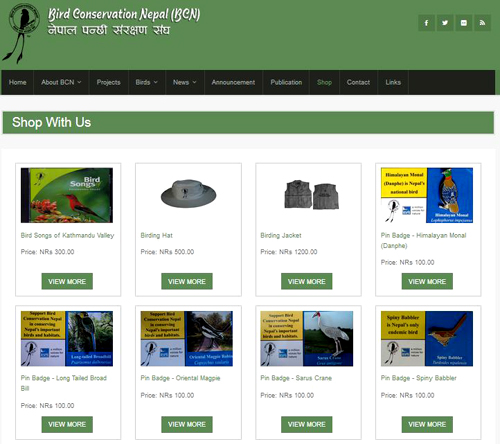View more about Bird Songs of Kathmandu Valley
The width and height of the screenshot is (500, 444).
(x=67, y=282)
